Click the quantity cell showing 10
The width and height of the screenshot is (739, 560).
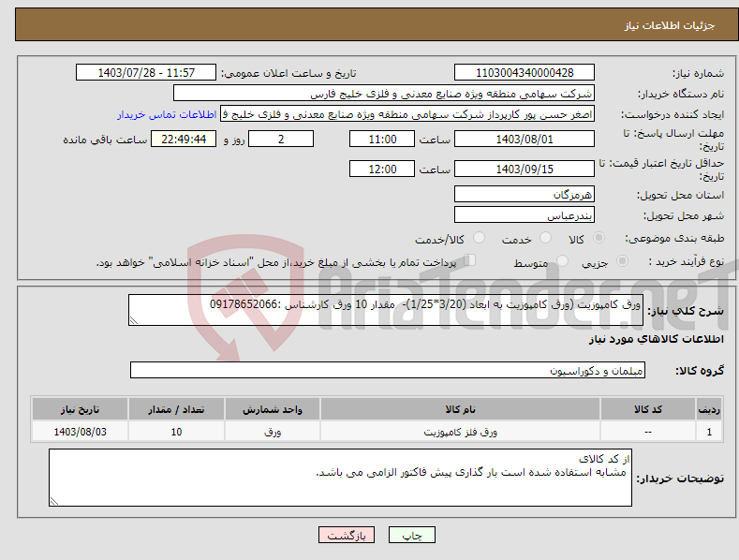coord(176,432)
